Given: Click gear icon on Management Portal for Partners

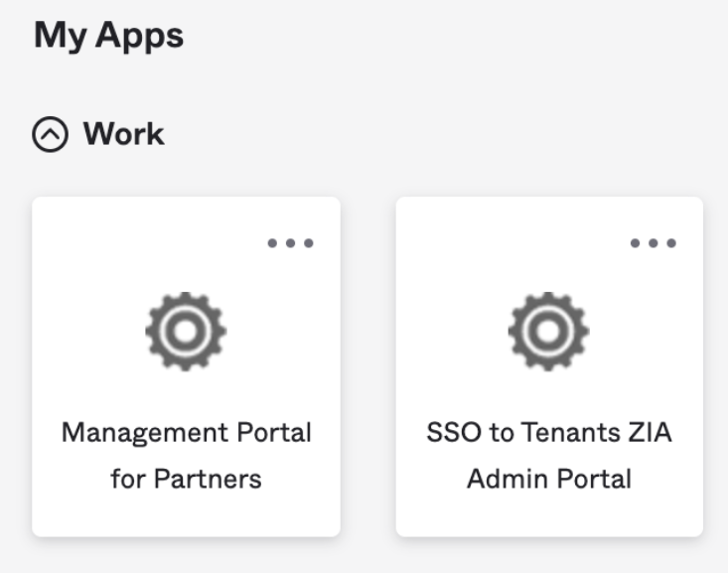Looking at the screenshot, I should (186, 332).
